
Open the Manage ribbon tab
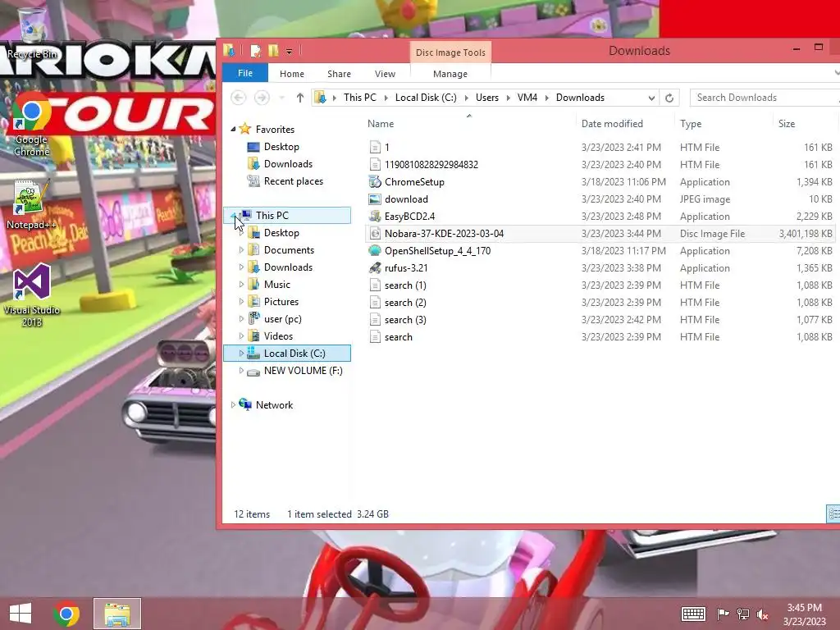pyautogui.click(x=450, y=73)
